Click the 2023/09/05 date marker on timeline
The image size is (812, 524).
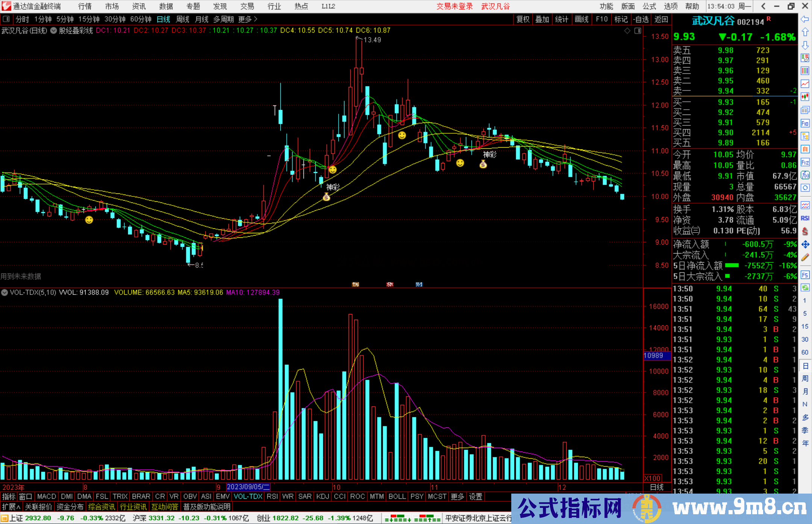(248, 487)
